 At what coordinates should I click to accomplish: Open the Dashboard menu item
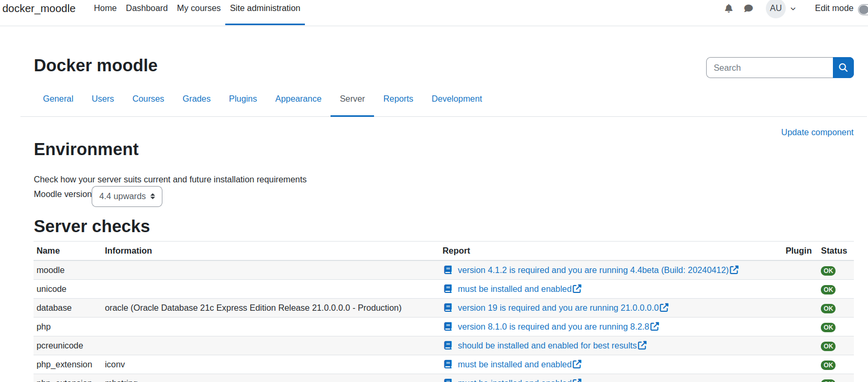click(147, 8)
